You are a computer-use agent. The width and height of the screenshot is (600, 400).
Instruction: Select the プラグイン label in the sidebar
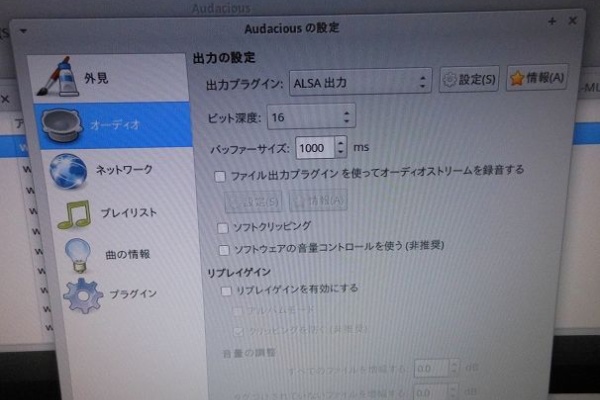pos(133,294)
